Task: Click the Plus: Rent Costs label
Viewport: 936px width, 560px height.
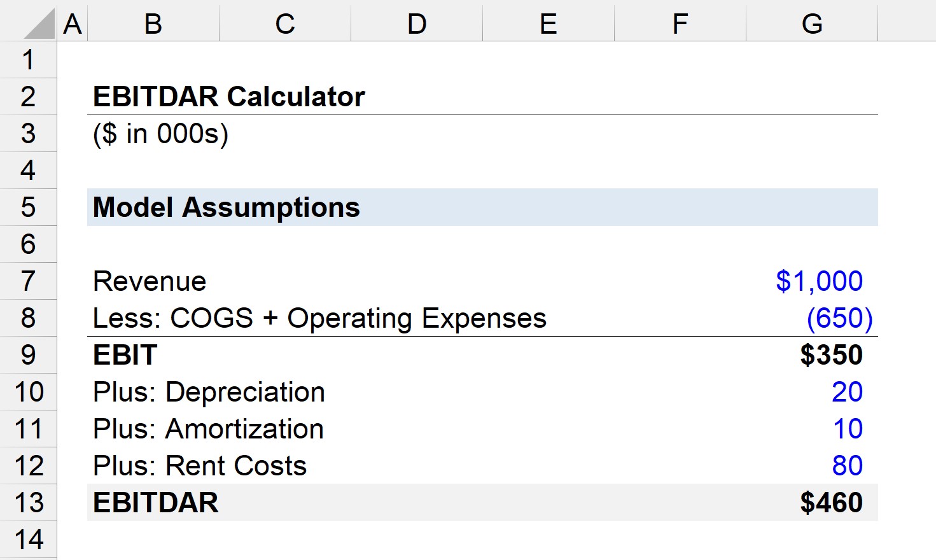Action: pos(200,466)
